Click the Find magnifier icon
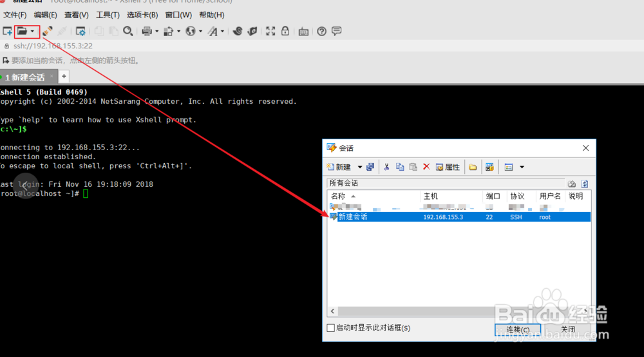The height and width of the screenshot is (357, 644). (x=128, y=31)
